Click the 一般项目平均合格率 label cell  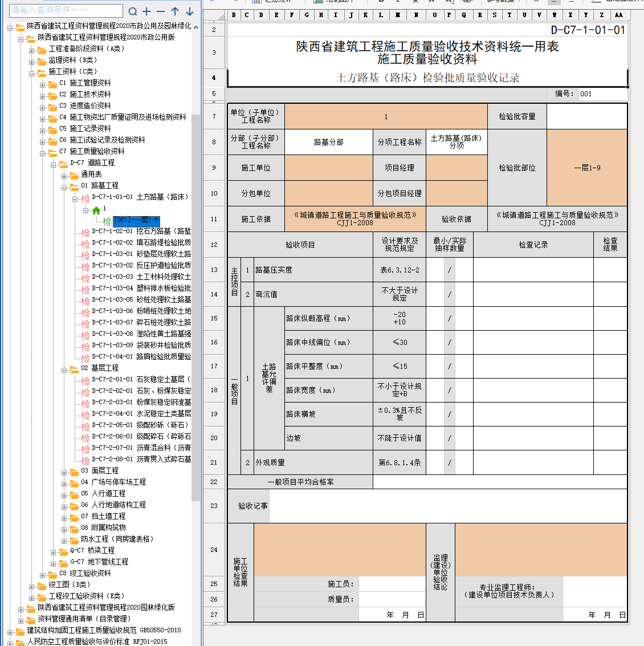(300, 482)
